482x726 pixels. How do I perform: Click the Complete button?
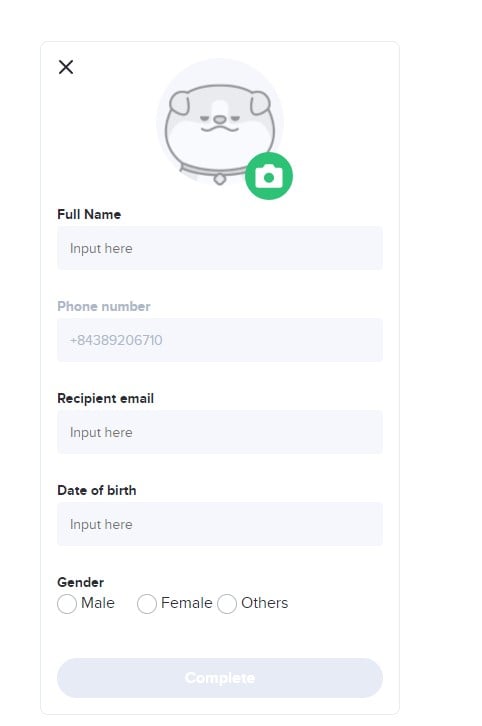coord(220,678)
